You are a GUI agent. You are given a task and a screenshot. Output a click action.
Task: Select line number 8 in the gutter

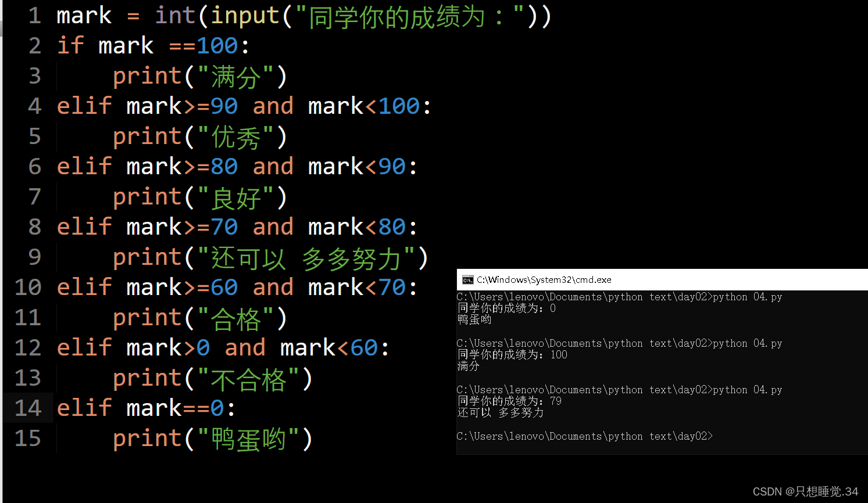35,227
